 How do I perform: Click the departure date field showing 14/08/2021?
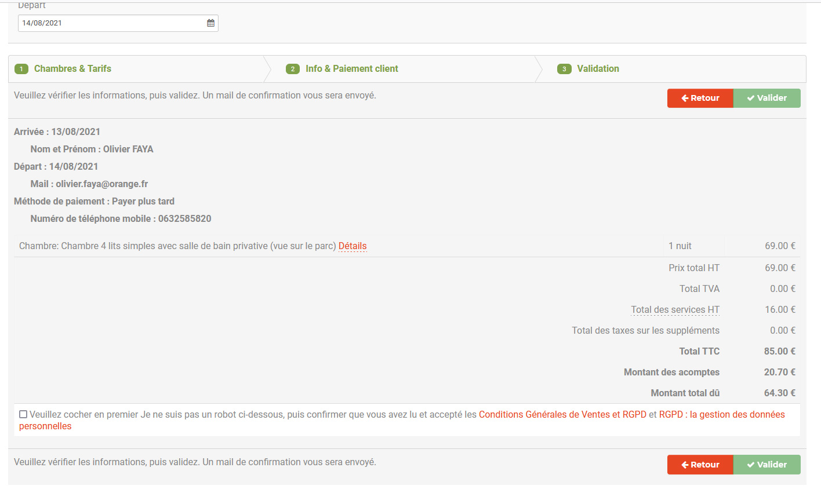point(110,23)
